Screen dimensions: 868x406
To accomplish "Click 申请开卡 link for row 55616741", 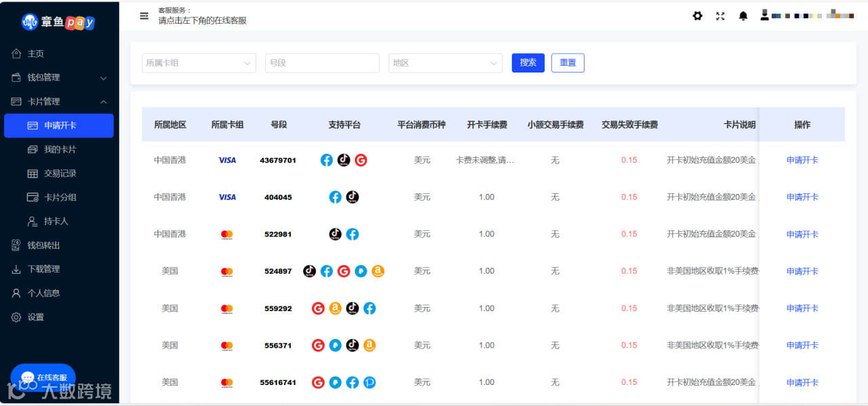I will (802, 382).
